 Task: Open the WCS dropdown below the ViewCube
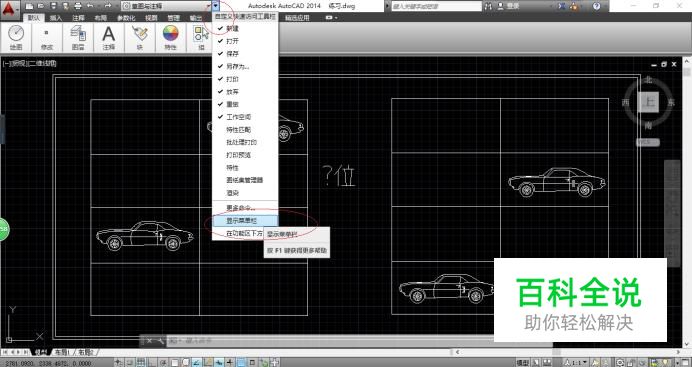pyautogui.click(x=648, y=142)
